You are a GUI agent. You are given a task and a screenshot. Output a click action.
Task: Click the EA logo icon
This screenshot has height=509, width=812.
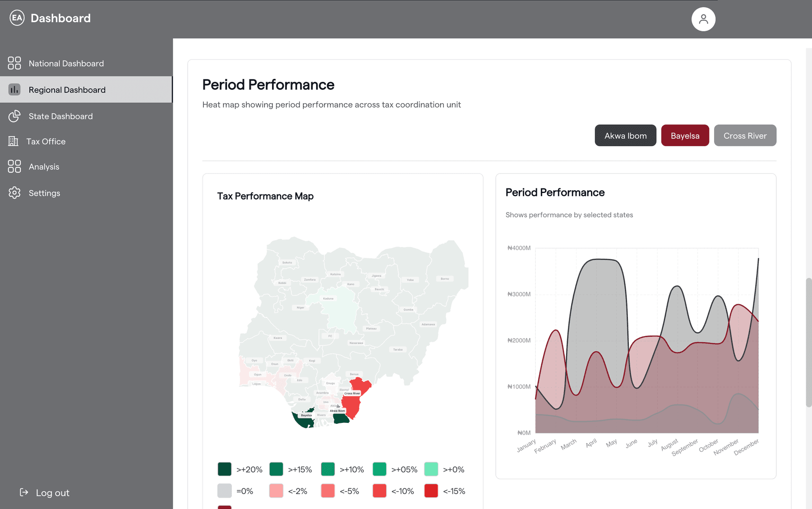(x=17, y=18)
